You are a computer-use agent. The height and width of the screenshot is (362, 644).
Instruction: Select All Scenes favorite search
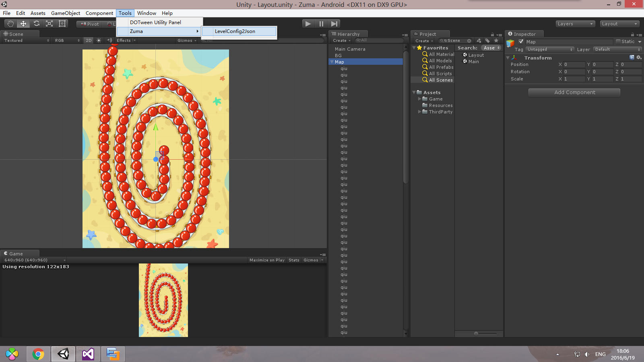click(x=438, y=80)
